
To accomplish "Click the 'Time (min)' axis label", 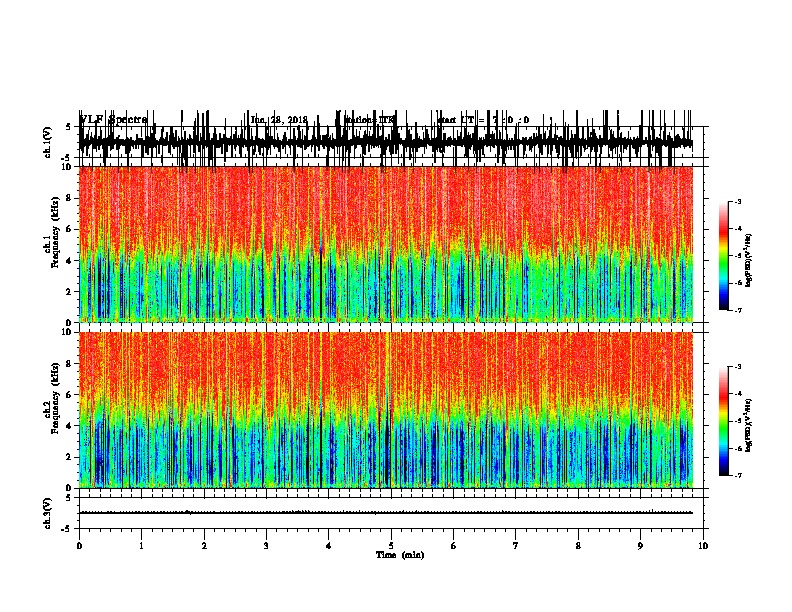I will click(400, 555).
